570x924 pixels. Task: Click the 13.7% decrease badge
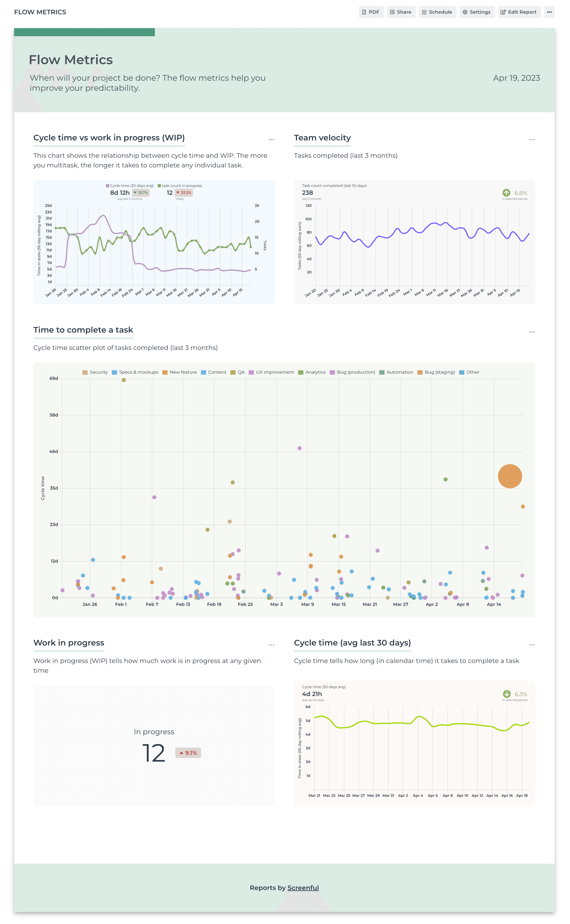click(x=141, y=193)
